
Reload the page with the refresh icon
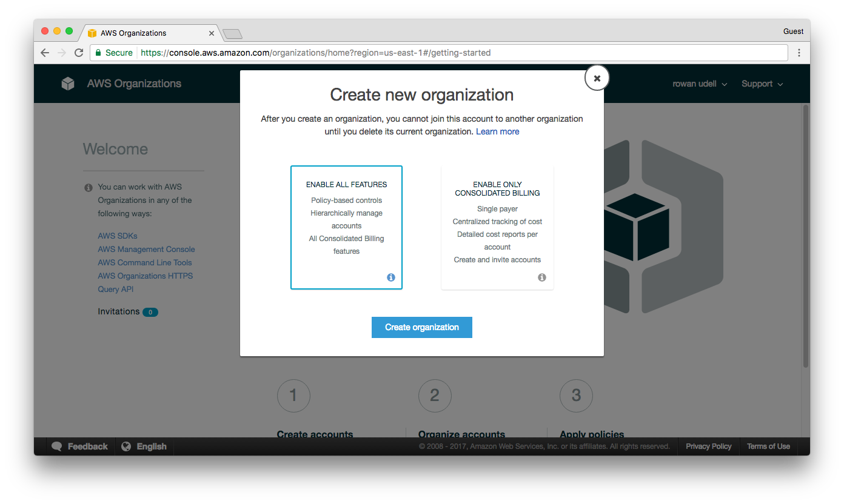[79, 53]
